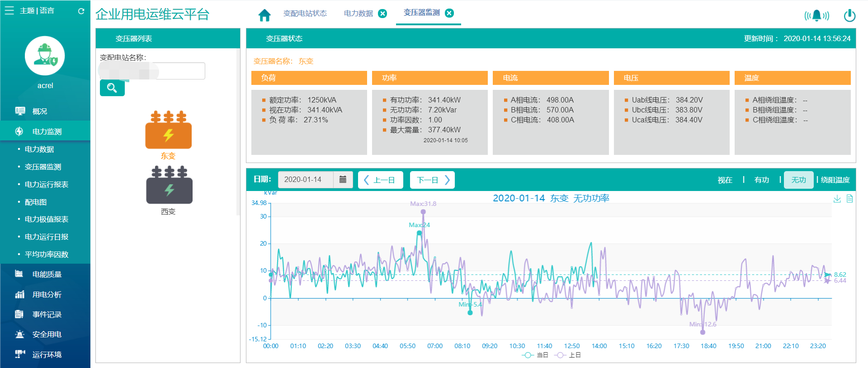The width and height of the screenshot is (868, 368).
Task: Click the alarm bell notification icon
Action: click(816, 16)
